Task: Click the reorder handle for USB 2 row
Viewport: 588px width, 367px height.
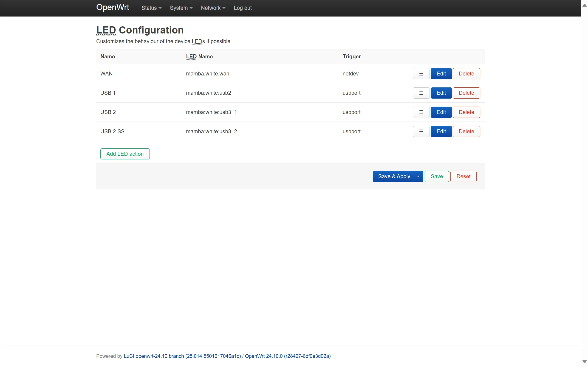Action: [421, 112]
